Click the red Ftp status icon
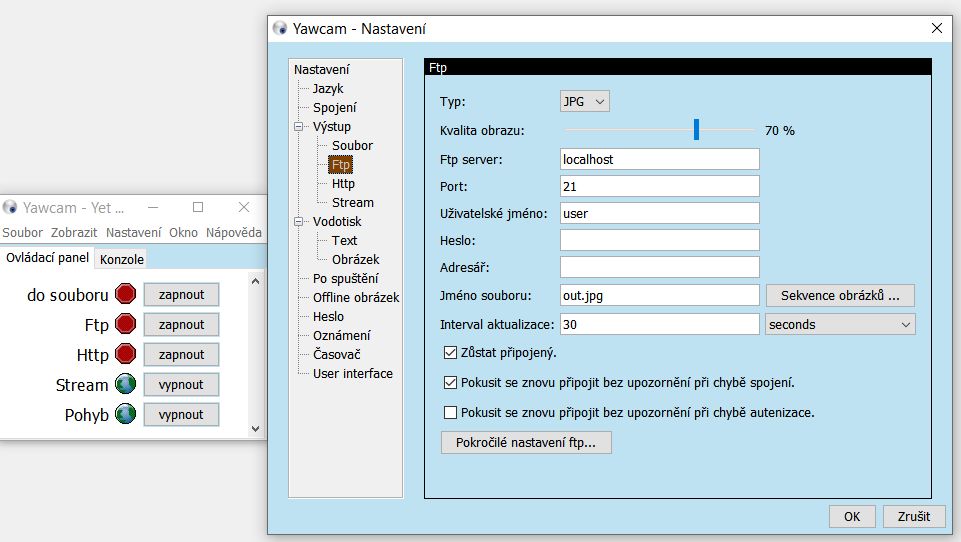Image resolution: width=961 pixels, height=542 pixels. click(x=125, y=324)
